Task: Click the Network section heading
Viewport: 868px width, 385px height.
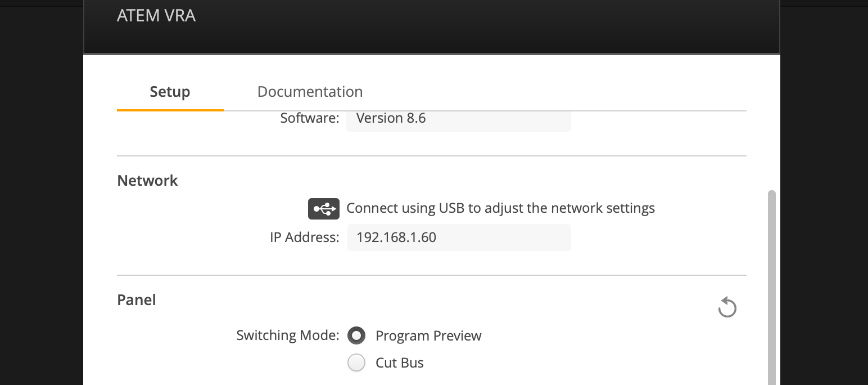Action: 147,181
